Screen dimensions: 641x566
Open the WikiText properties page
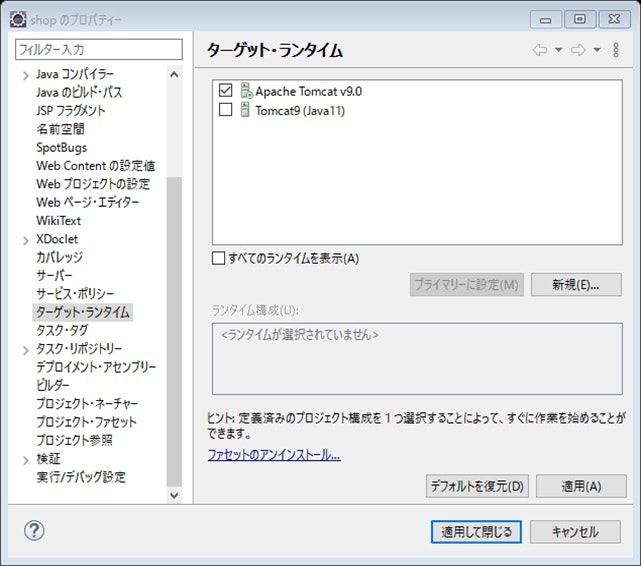[58, 221]
